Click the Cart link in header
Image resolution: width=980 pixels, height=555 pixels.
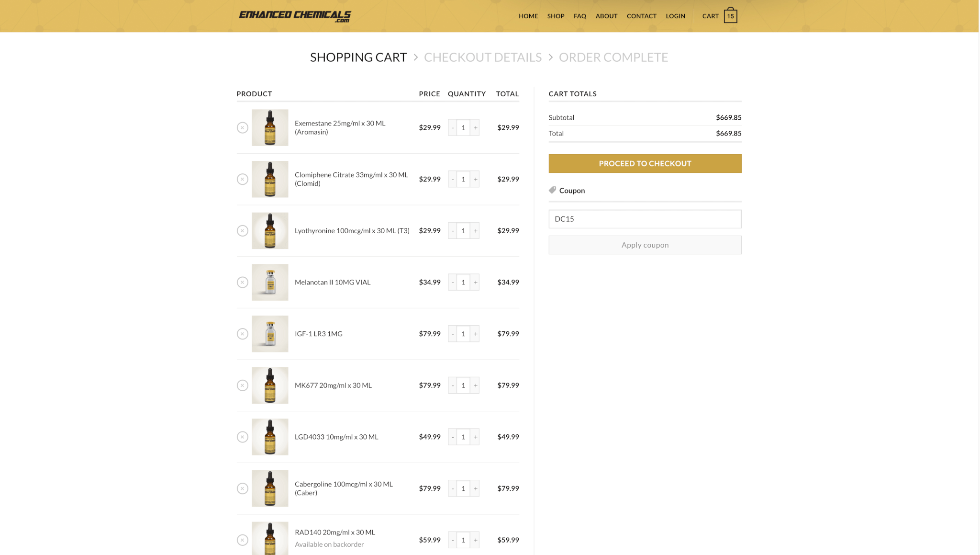pyautogui.click(x=710, y=16)
